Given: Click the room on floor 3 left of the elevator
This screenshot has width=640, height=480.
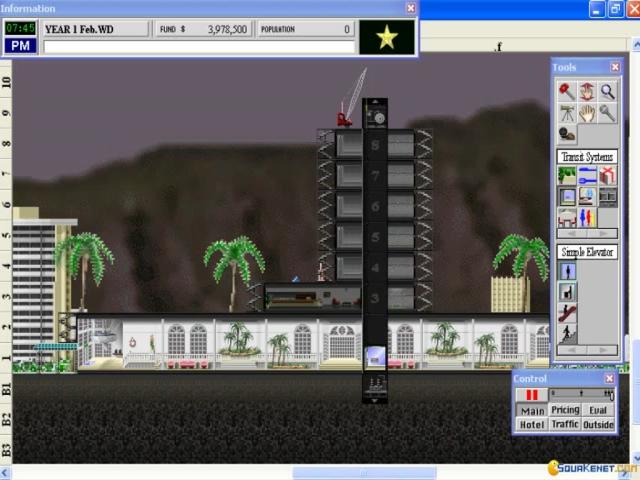Looking at the screenshot, I should (x=313, y=297).
